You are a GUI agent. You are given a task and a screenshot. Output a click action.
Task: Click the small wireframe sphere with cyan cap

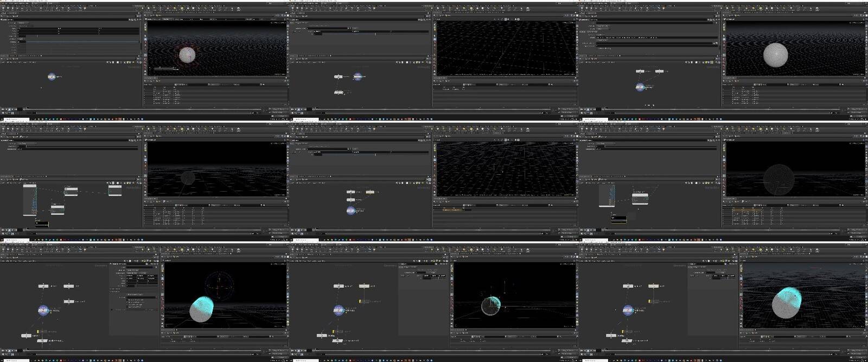[491, 306]
